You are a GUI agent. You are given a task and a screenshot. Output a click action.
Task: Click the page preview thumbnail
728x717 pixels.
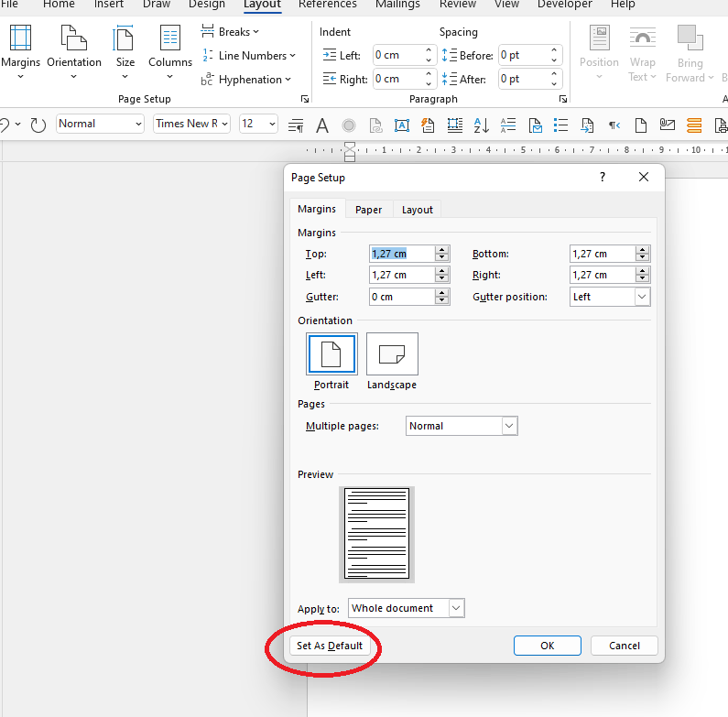point(376,534)
